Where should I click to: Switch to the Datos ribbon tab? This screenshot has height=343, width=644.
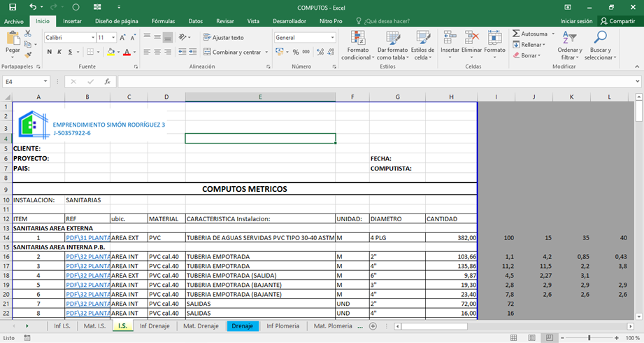[196, 21]
